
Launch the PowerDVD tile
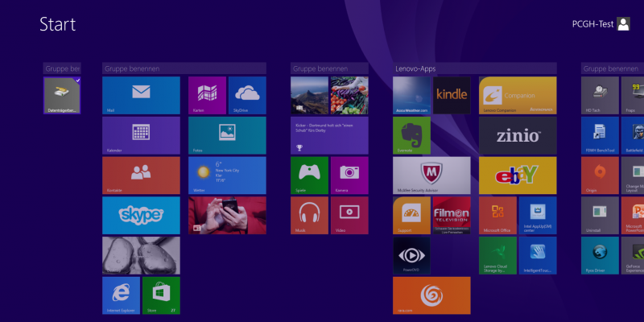pos(411,255)
